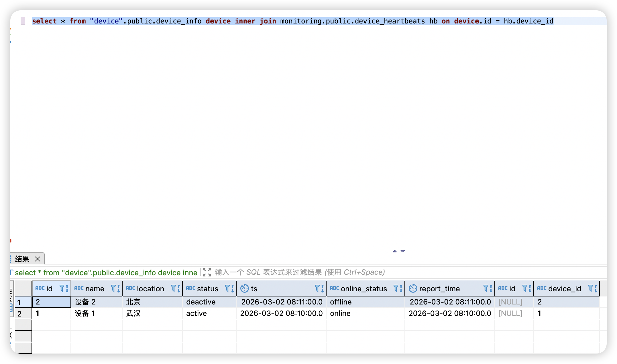Open filter icon on name column
The image size is (617, 364).
click(113, 288)
